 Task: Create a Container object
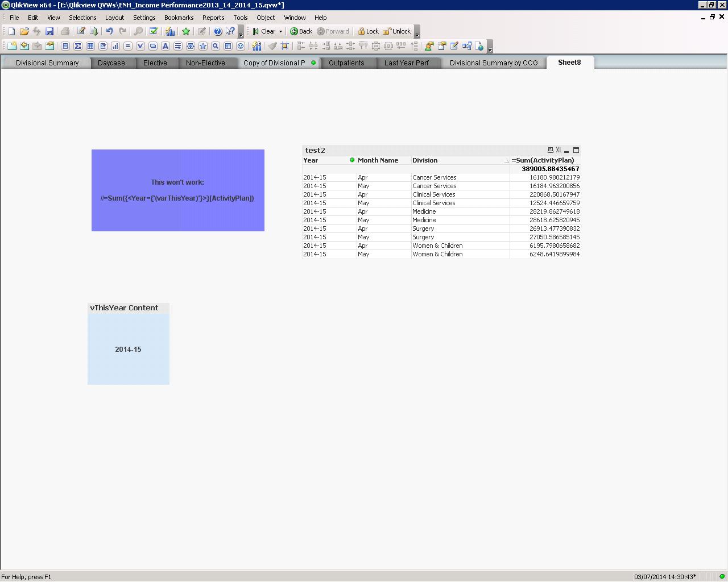tap(228, 46)
